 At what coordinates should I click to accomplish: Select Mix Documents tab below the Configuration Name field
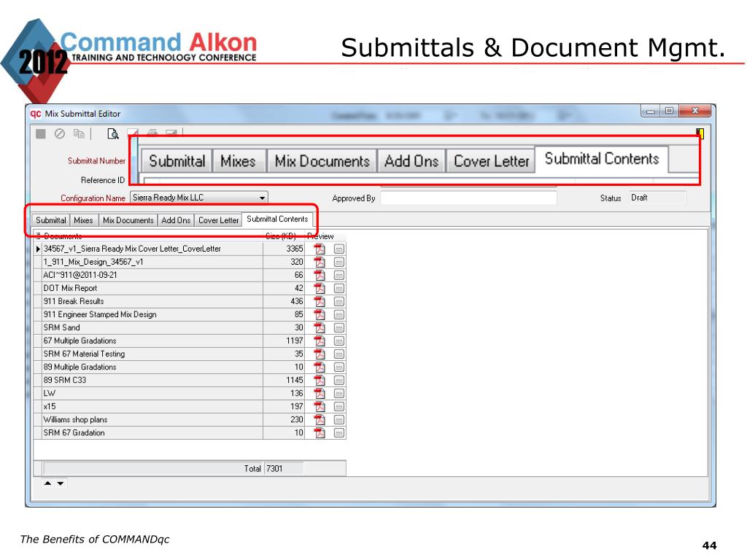pyautogui.click(x=128, y=220)
